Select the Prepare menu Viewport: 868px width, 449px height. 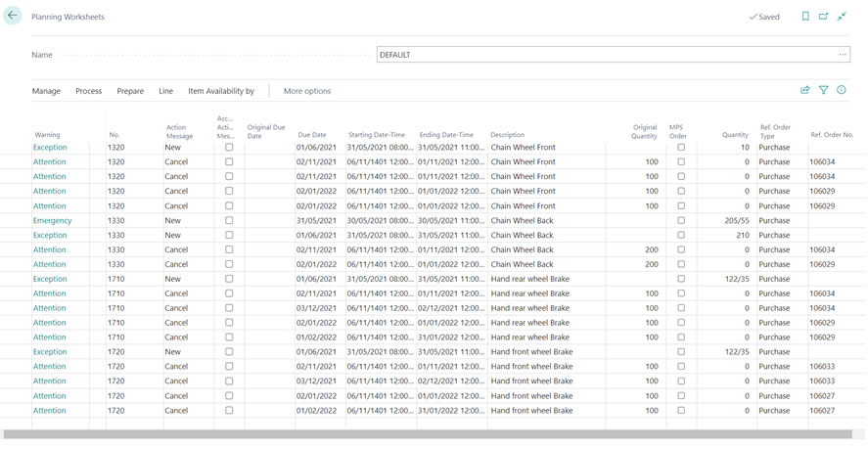(130, 91)
